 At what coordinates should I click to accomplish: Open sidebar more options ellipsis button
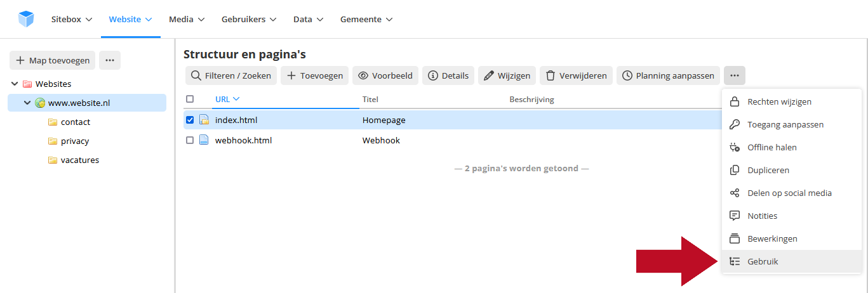click(x=110, y=60)
